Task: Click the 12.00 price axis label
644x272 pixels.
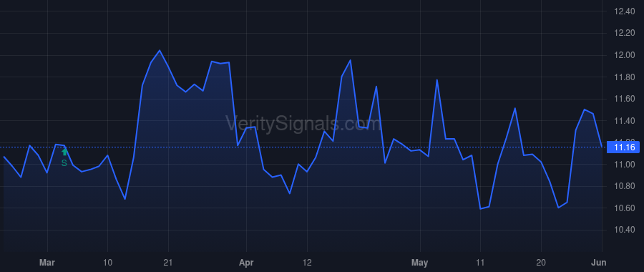Action: (624, 55)
